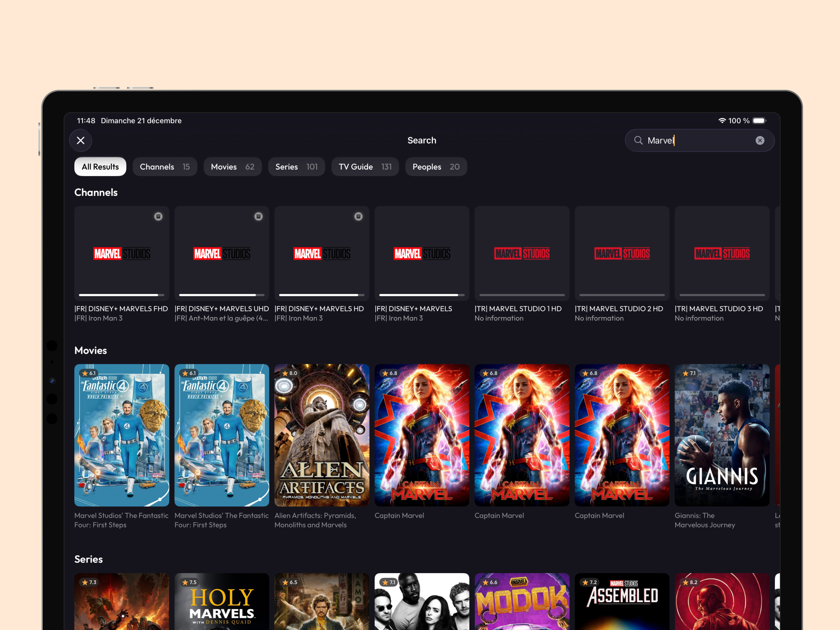Tap the battery status icon
The width and height of the screenshot is (840, 630).
pos(759,121)
